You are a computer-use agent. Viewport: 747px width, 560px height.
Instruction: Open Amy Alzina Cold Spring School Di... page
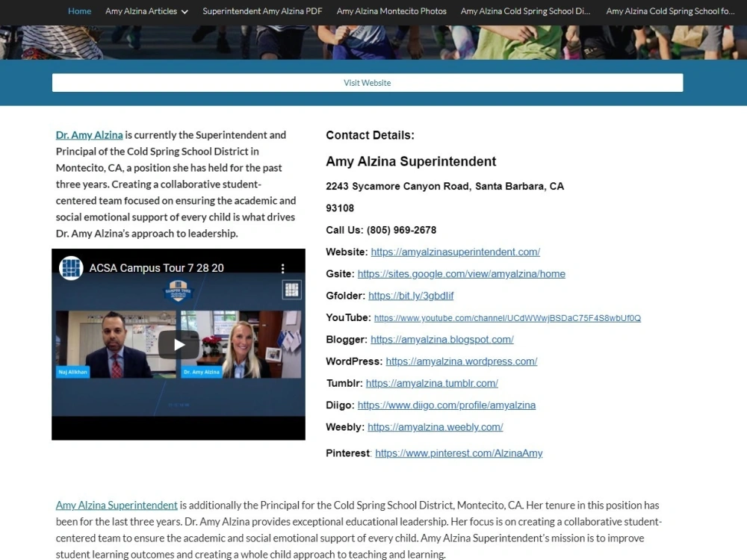[525, 11]
